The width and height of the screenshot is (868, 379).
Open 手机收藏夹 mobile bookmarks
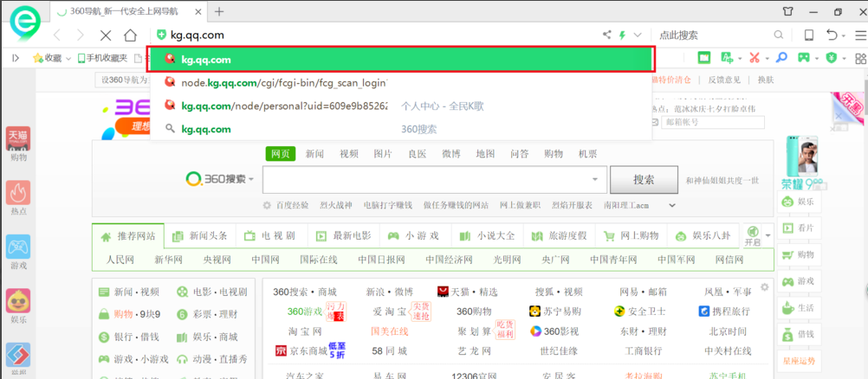(x=102, y=57)
